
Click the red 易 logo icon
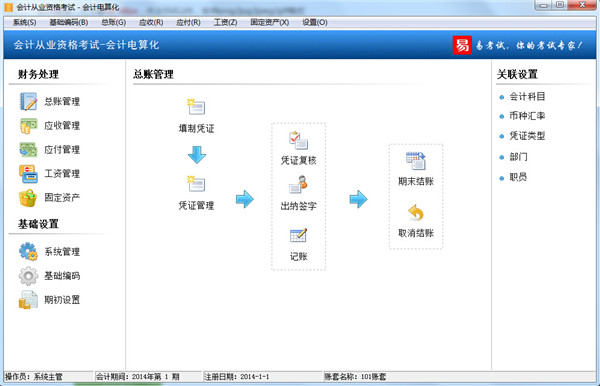(x=462, y=46)
